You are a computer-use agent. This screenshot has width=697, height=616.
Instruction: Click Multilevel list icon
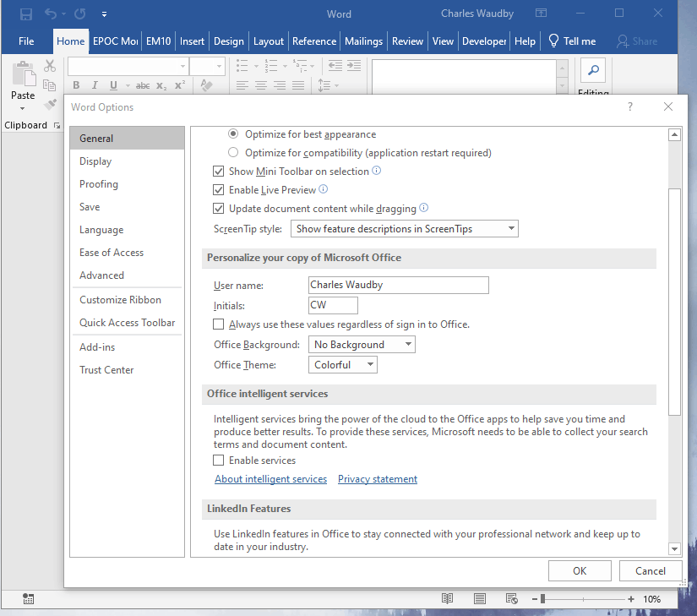pyautogui.click(x=300, y=66)
